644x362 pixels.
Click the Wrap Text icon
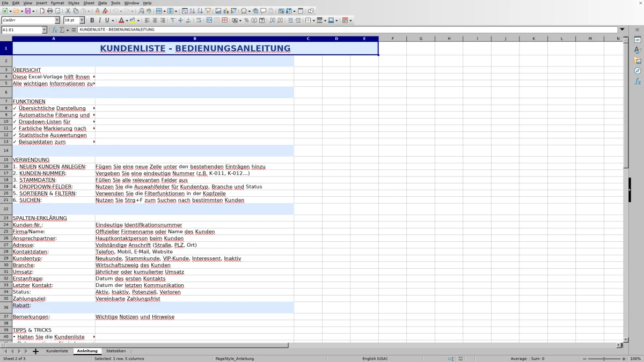[199, 20]
